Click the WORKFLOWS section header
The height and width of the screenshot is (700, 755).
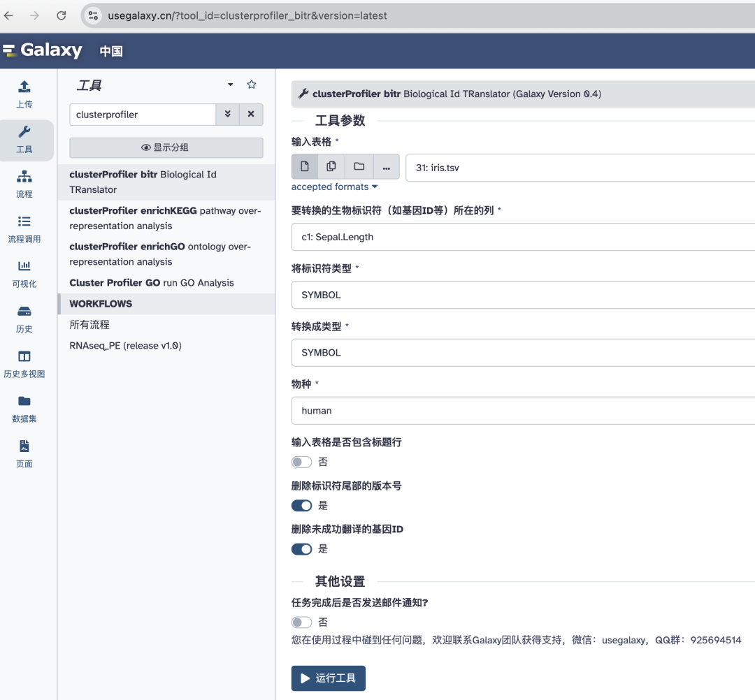166,304
